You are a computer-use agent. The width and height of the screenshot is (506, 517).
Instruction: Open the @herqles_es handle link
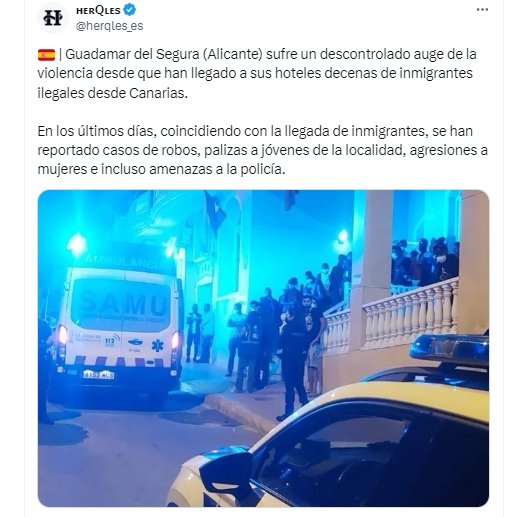[x=110, y=26]
